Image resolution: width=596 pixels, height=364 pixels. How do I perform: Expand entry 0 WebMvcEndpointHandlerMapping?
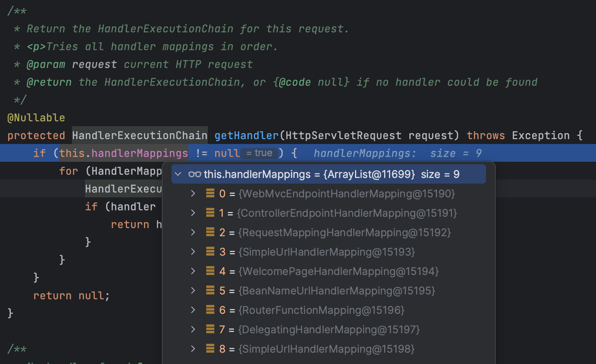(193, 194)
